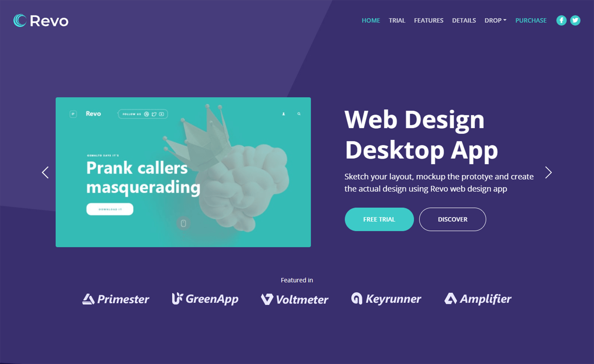Click the user profile icon in preview

coord(283,114)
